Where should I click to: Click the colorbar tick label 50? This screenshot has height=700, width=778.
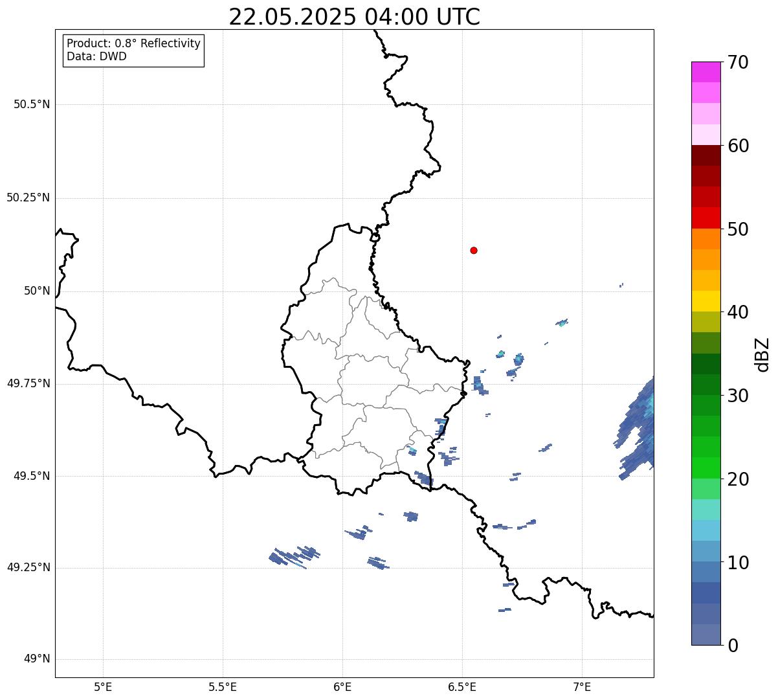click(x=738, y=229)
